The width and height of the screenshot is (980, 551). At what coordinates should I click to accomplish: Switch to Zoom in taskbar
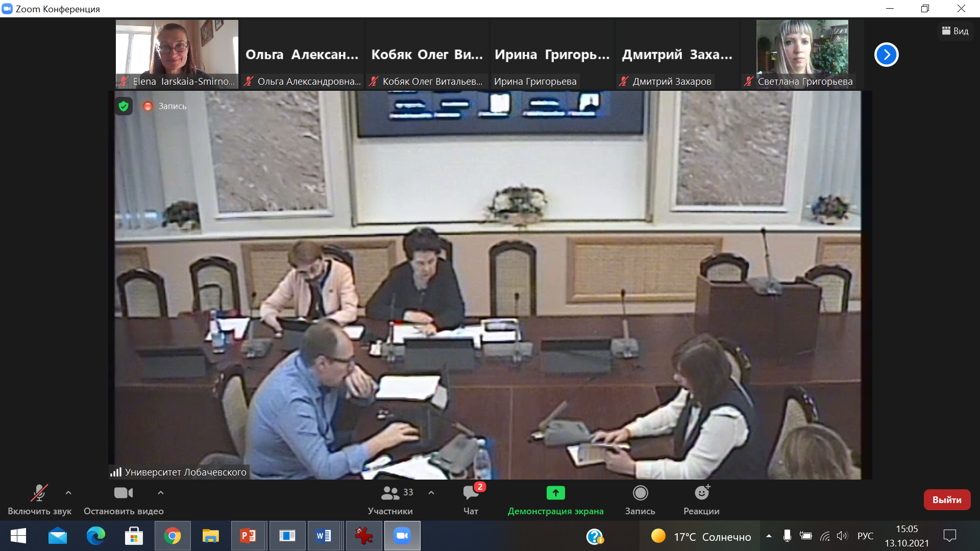[x=402, y=536]
